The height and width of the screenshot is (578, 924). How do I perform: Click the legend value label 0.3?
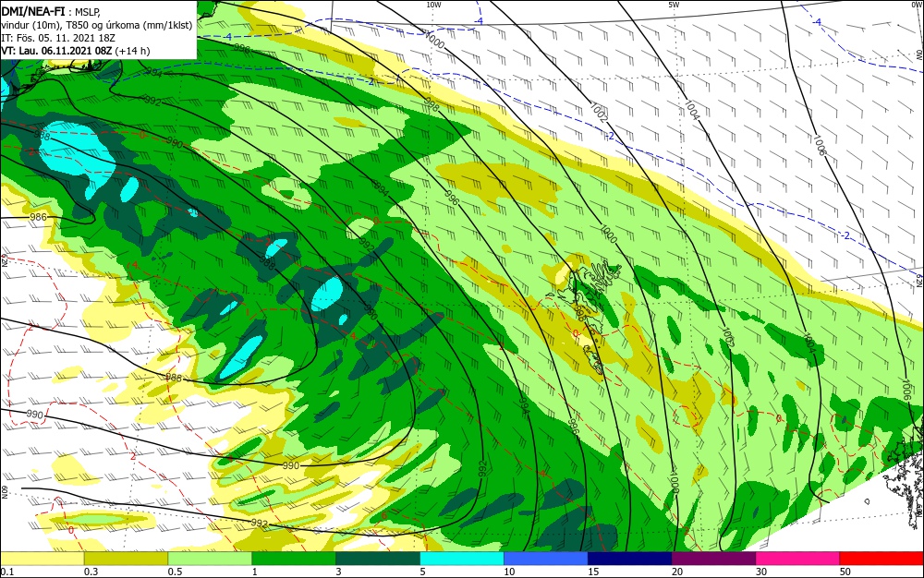(x=91, y=572)
